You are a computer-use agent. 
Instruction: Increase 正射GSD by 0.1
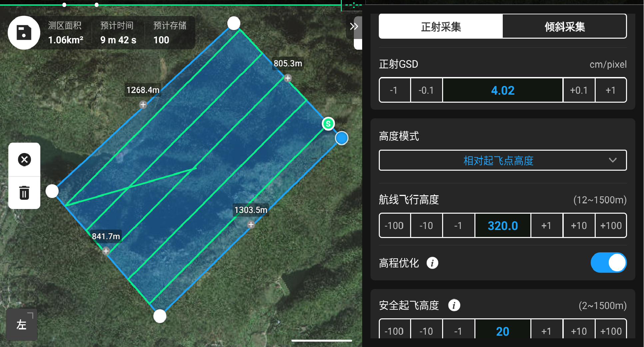click(x=579, y=90)
